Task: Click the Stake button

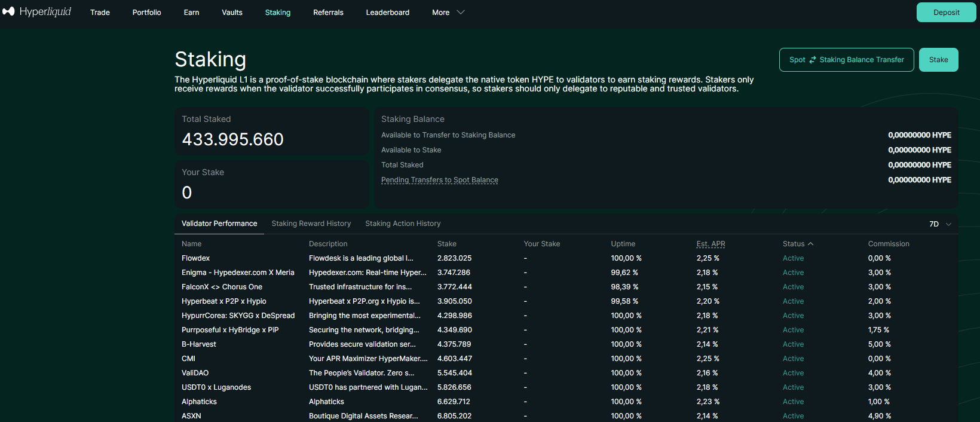Action: tap(938, 60)
